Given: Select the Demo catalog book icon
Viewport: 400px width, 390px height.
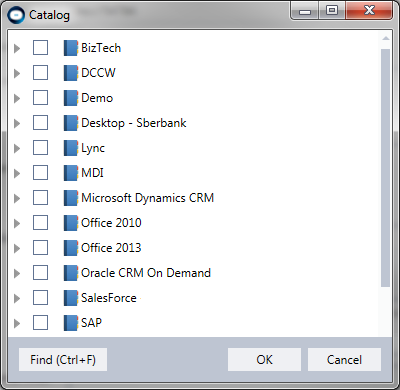Looking at the screenshot, I should pyautogui.click(x=71, y=98).
